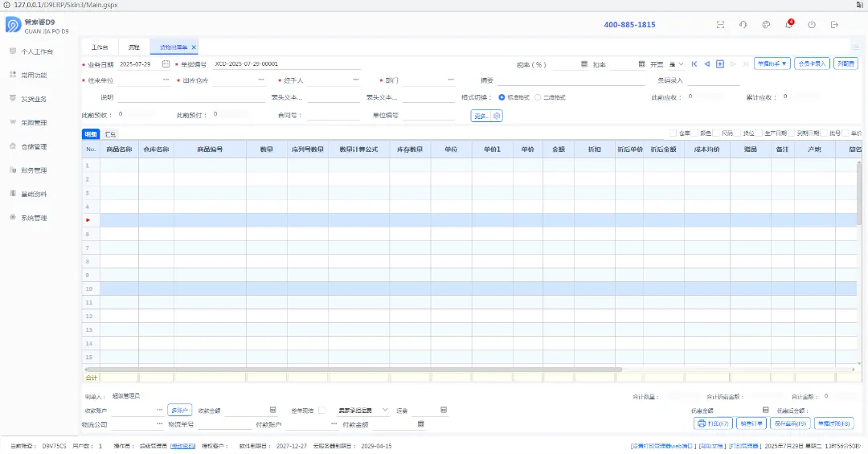Toggle full screen mode icon in header

720,24
